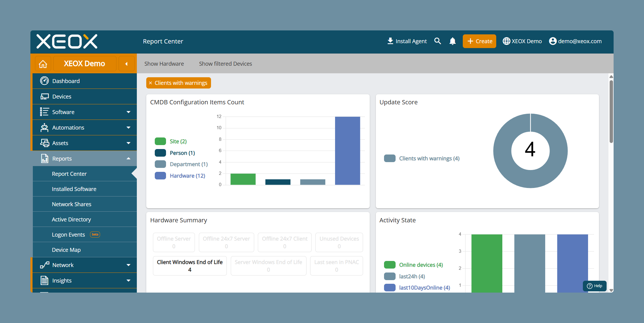The width and height of the screenshot is (644, 323).
Task: Toggle Online devices (4) legend entry
Action: pyautogui.click(x=414, y=265)
